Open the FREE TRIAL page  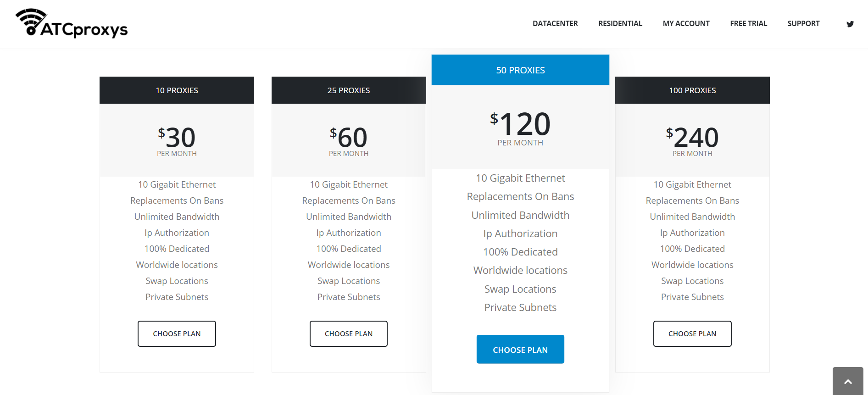[748, 23]
